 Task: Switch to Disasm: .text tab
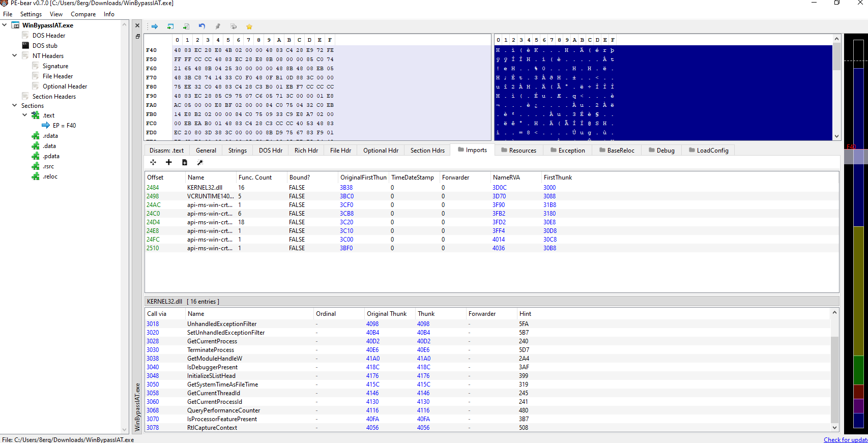click(166, 151)
